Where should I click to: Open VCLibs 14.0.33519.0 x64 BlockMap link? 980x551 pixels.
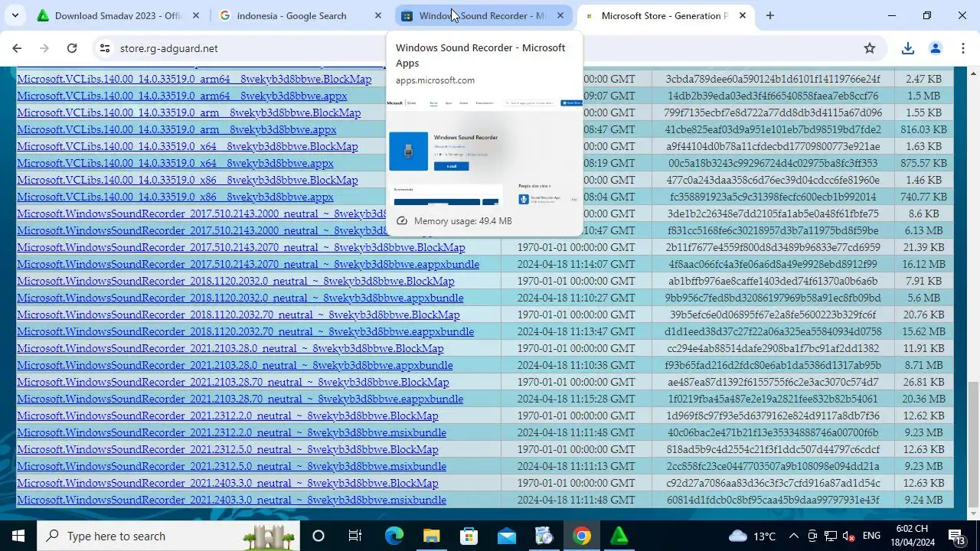tap(188, 146)
